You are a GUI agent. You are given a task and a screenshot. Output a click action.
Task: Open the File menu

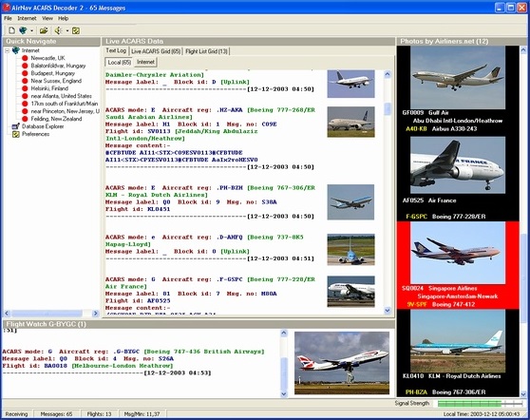[8, 18]
